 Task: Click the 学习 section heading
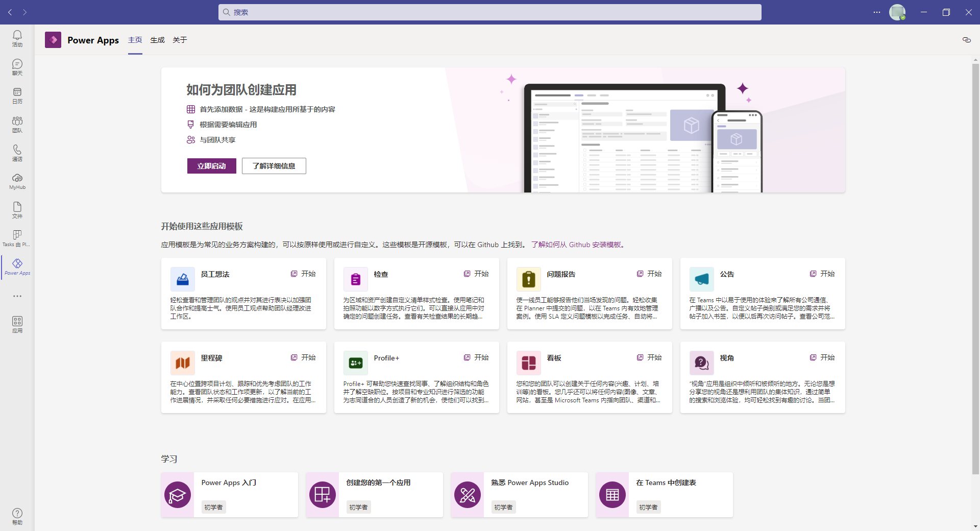(x=169, y=459)
